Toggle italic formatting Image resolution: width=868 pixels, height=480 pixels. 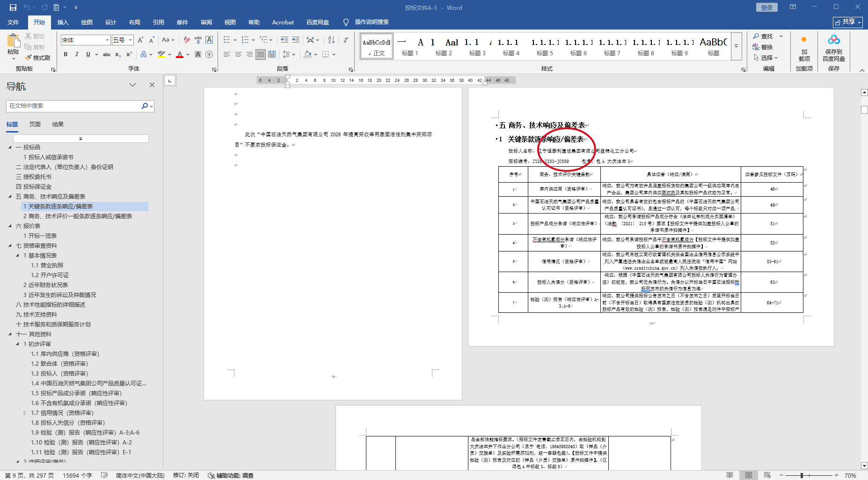(77, 54)
